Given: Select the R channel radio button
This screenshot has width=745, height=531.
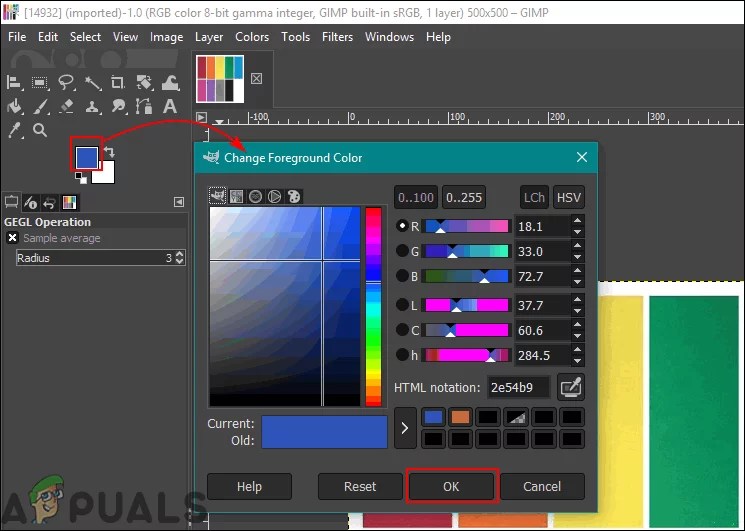Looking at the screenshot, I should [402, 226].
